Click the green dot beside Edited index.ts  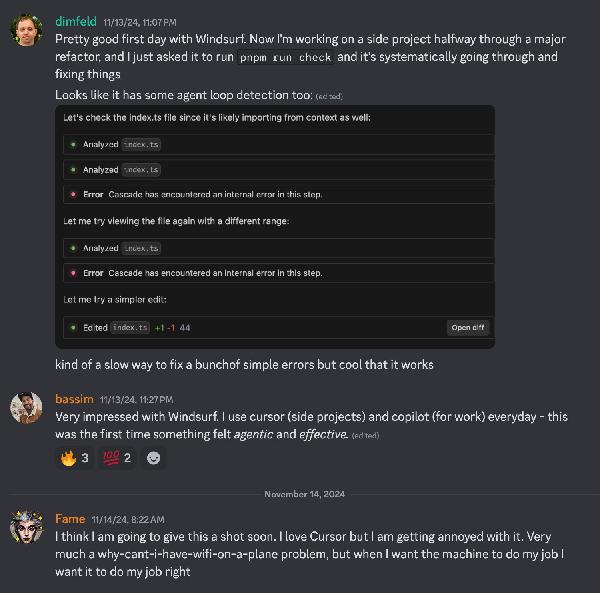coord(73,327)
